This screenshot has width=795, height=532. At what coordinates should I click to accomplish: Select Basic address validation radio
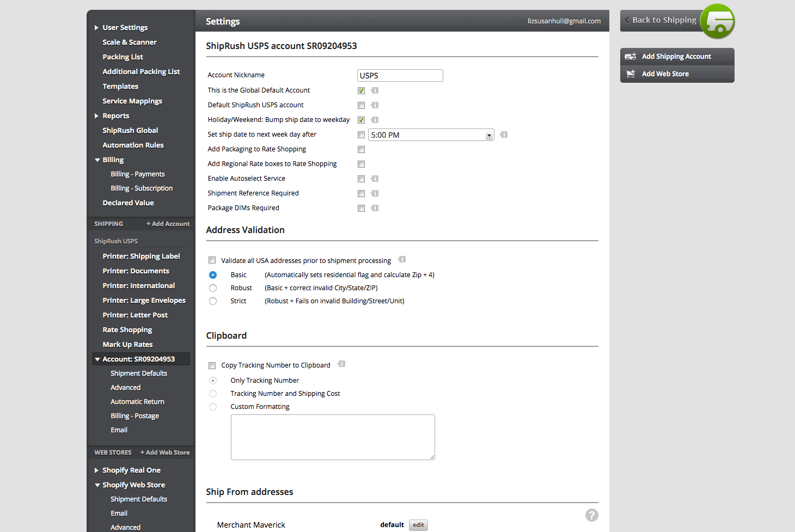tap(213, 275)
